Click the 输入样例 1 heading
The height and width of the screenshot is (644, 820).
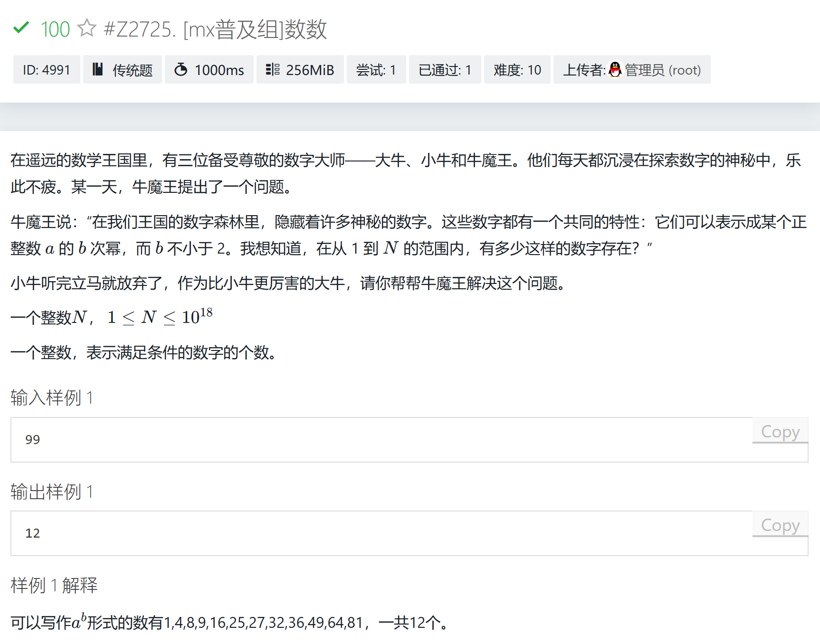tap(52, 398)
